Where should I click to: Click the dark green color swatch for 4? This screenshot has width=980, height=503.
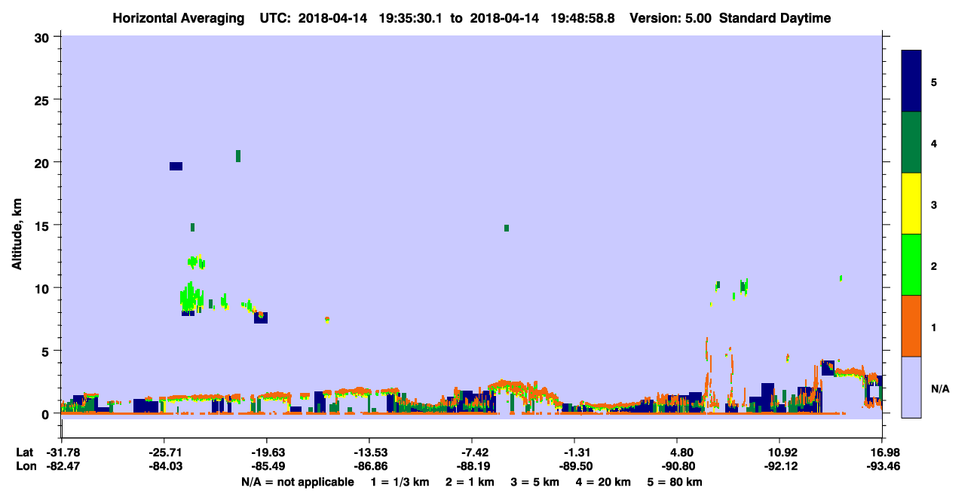pyautogui.click(x=911, y=143)
